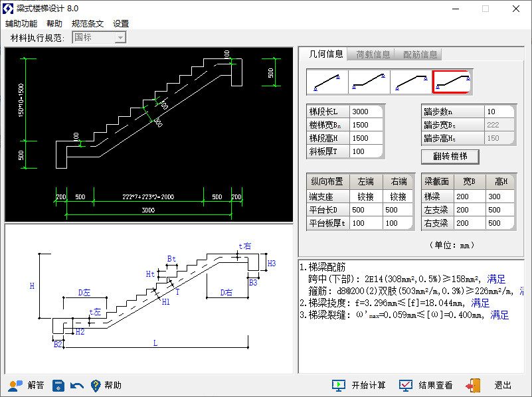Image resolution: width=532 pixels, height=397 pixels.
Task: Click the D右 label in parameter diagram
Action: [x=226, y=293]
